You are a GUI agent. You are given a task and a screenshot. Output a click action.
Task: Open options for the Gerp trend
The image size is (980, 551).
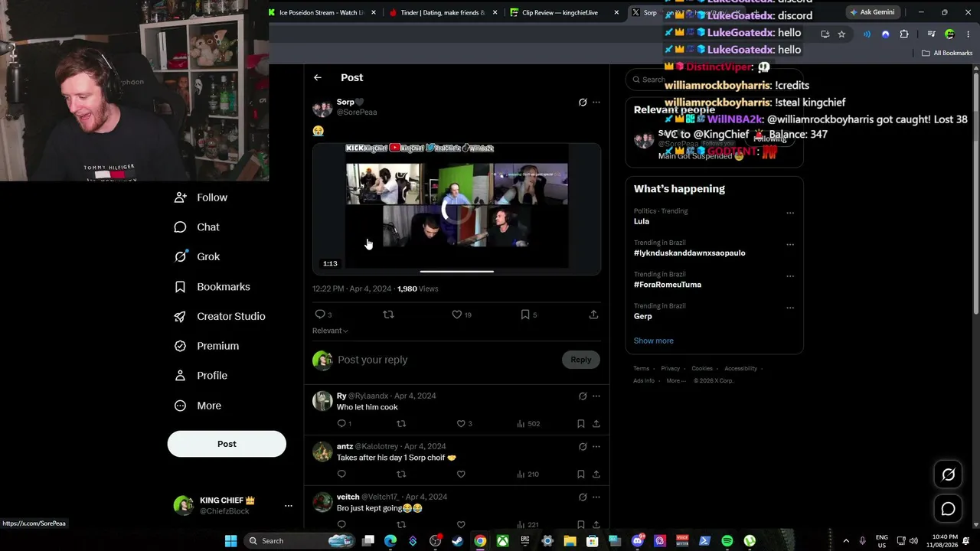click(790, 308)
